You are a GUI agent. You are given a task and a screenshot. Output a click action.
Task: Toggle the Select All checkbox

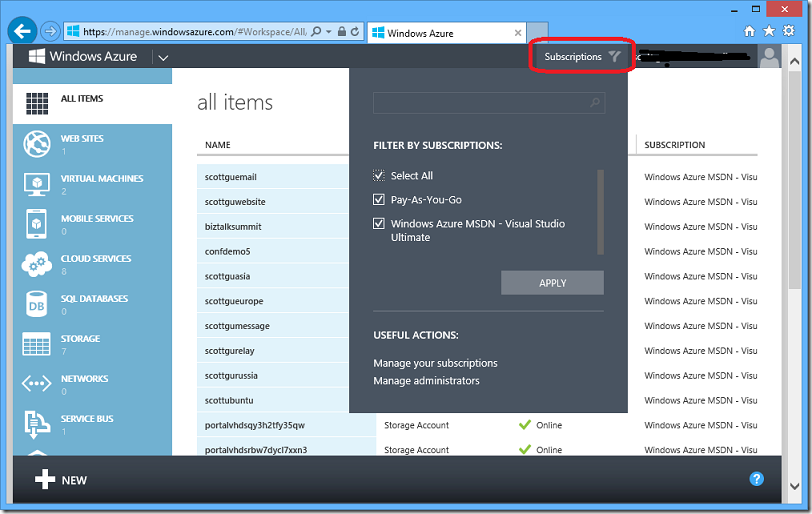click(379, 175)
